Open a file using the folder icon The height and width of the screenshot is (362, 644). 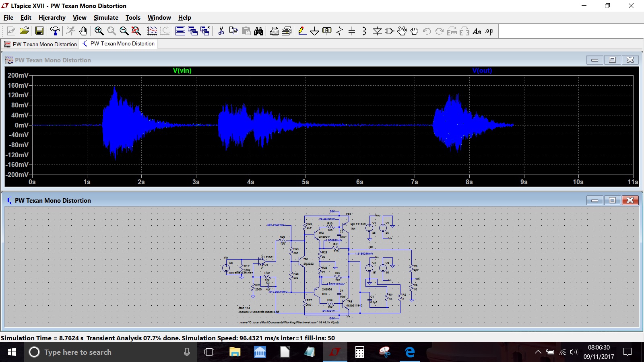point(24,31)
